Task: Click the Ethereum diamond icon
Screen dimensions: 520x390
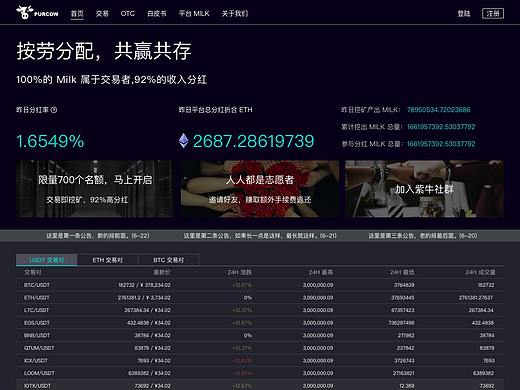Action: click(x=183, y=141)
